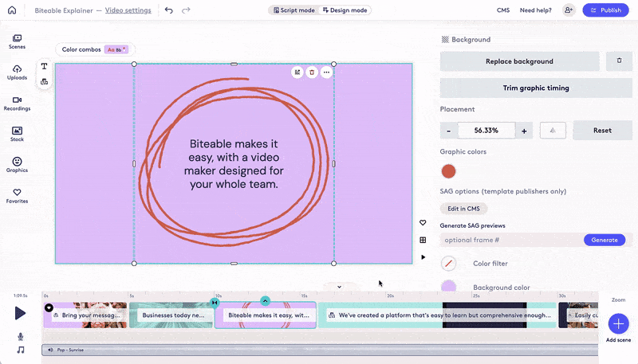Viewport: 638px width, 364px height.
Task: Open the Scenes panel in sidebar
Action: 17,41
